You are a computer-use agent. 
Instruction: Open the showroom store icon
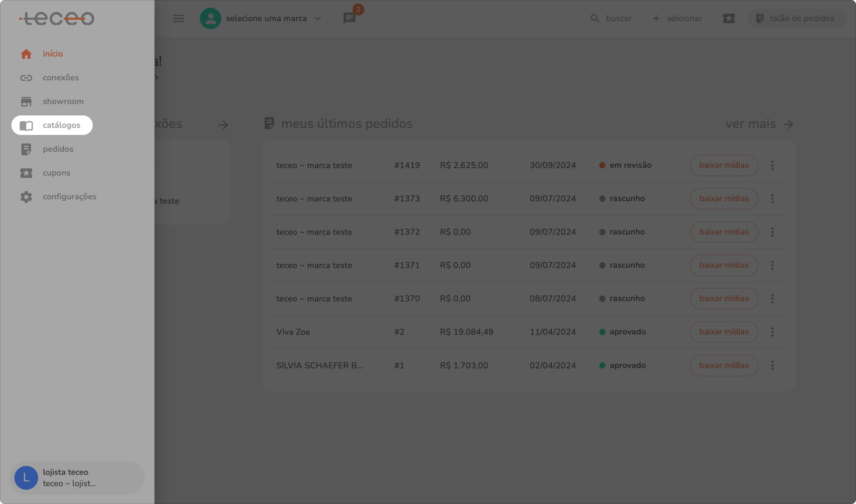26,102
